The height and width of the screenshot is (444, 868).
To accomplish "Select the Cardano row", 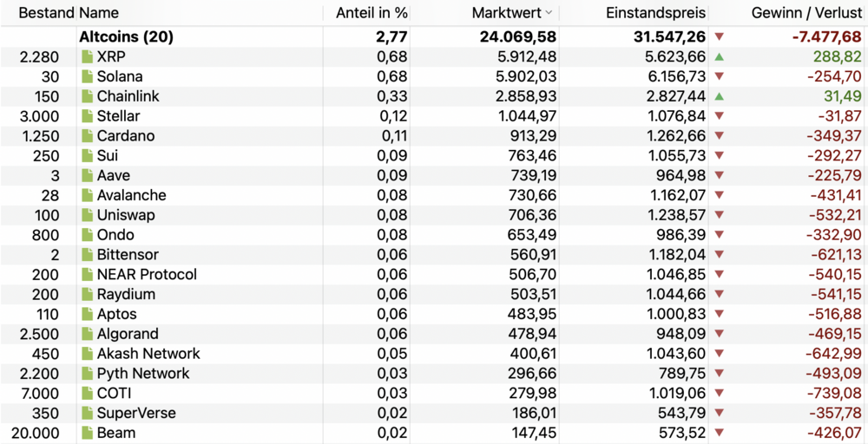I will click(x=126, y=136).
